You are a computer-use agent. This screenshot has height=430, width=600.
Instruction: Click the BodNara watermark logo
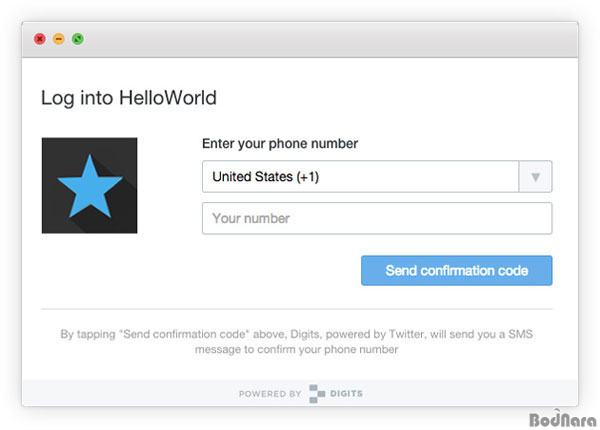[562, 419]
